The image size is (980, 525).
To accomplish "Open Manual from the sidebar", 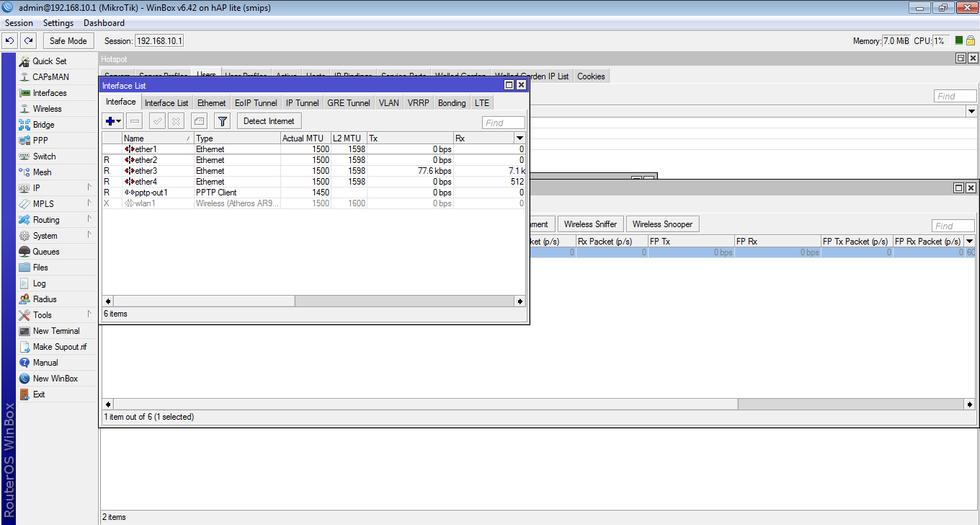I will pos(45,363).
